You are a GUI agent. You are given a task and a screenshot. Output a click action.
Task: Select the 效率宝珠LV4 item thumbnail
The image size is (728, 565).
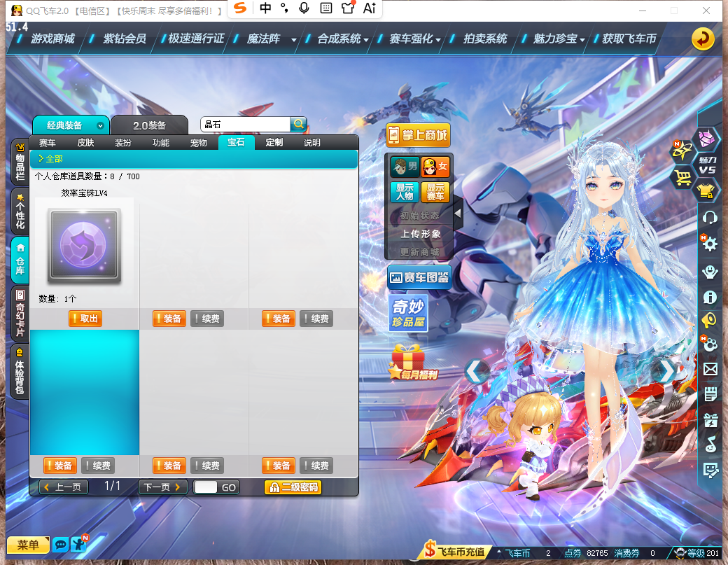pyautogui.click(x=85, y=245)
